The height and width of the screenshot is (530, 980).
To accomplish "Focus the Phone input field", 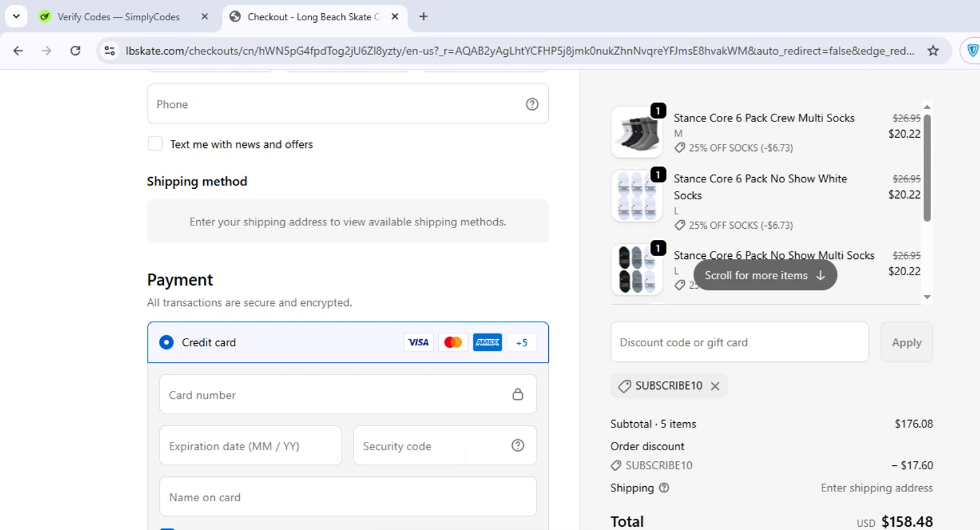I will tap(348, 104).
